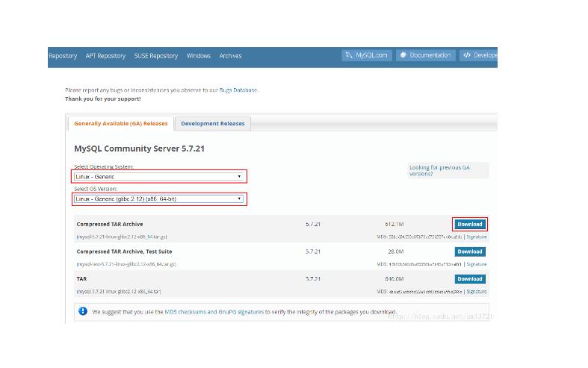Open Signature link for Test Suite archive

477,264
